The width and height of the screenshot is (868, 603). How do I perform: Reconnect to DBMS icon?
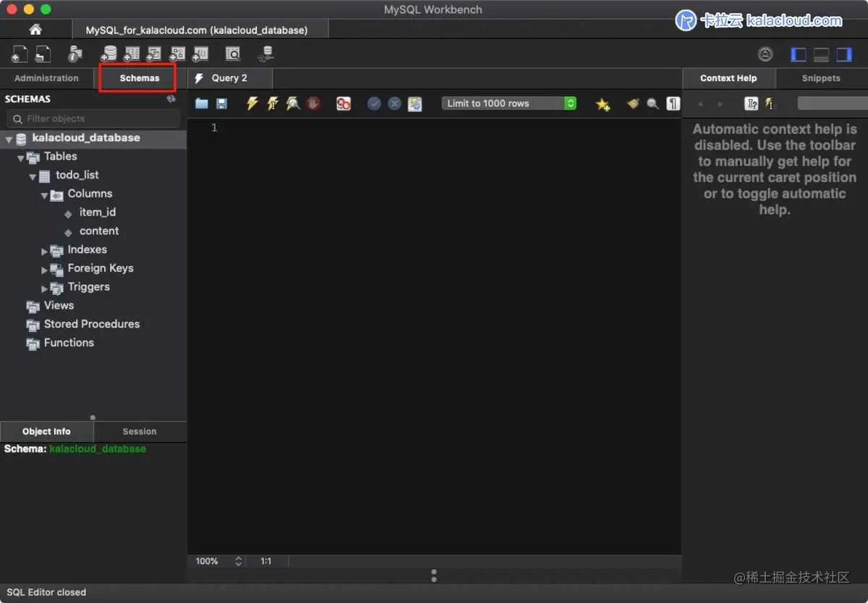tap(266, 54)
